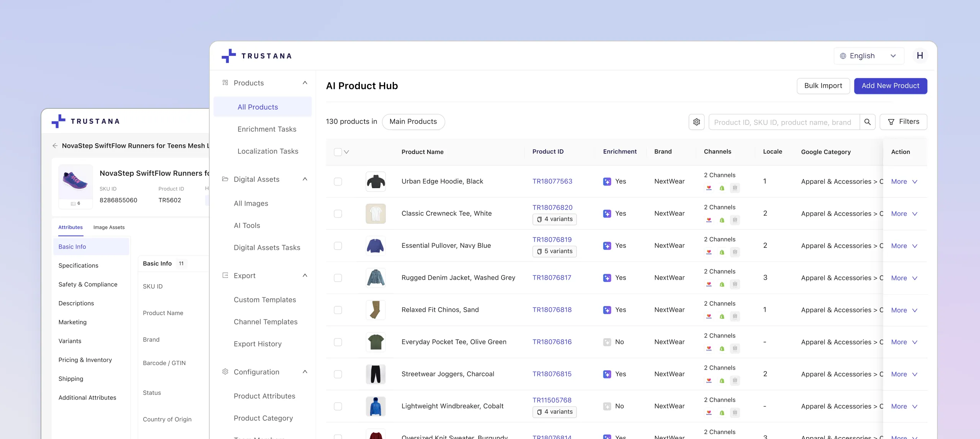The image size is (980, 439).
Task: Open All Products in the sidebar
Action: point(263,107)
